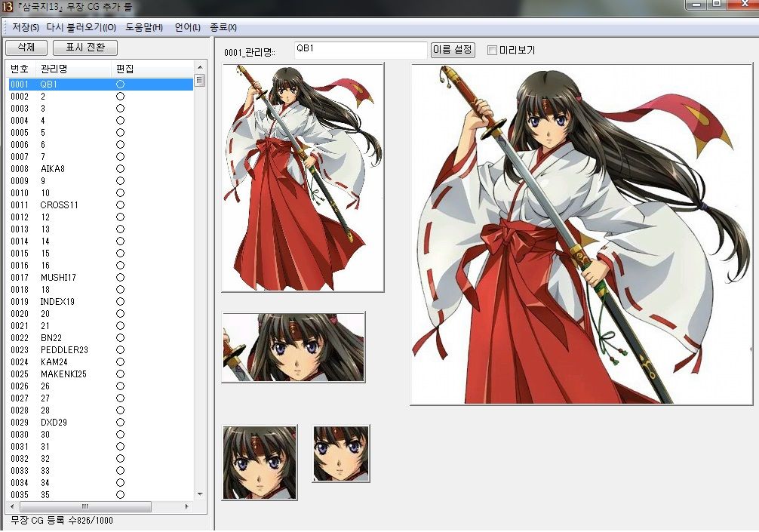Select row 0011 CROSS11
The width and height of the screenshot is (759, 532).
pos(100,205)
